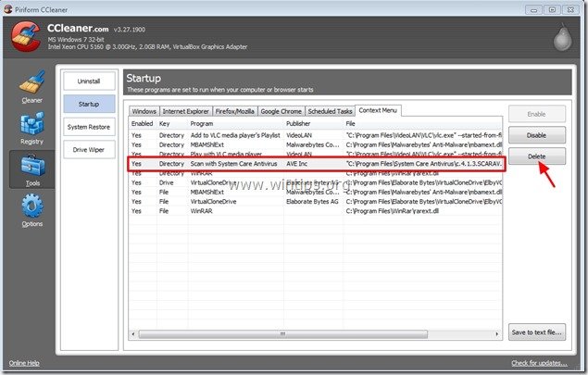Switch to the Windows tab

click(144, 110)
